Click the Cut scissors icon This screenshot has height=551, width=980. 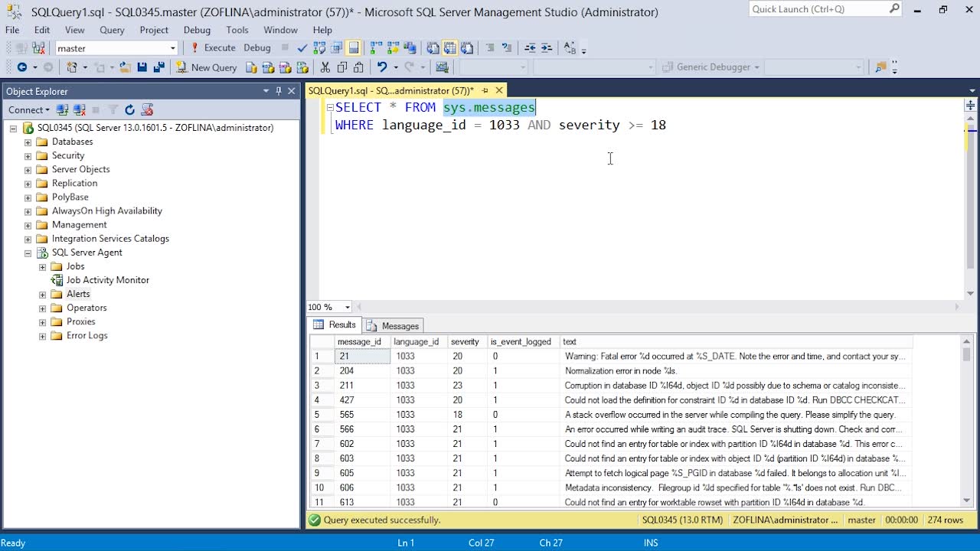[325, 67]
